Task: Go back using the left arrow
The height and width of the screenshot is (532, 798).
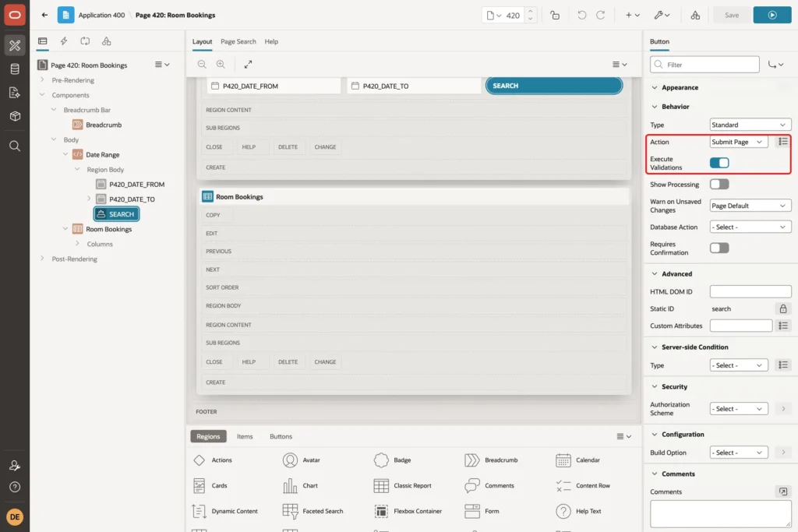Action: point(44,15)
